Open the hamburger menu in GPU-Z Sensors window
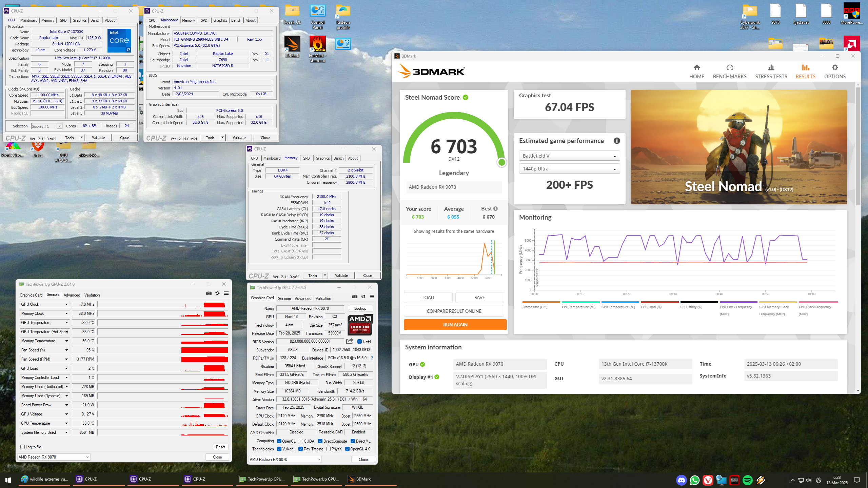The height and width of the screenshot is (488, 868). point(226,293)
